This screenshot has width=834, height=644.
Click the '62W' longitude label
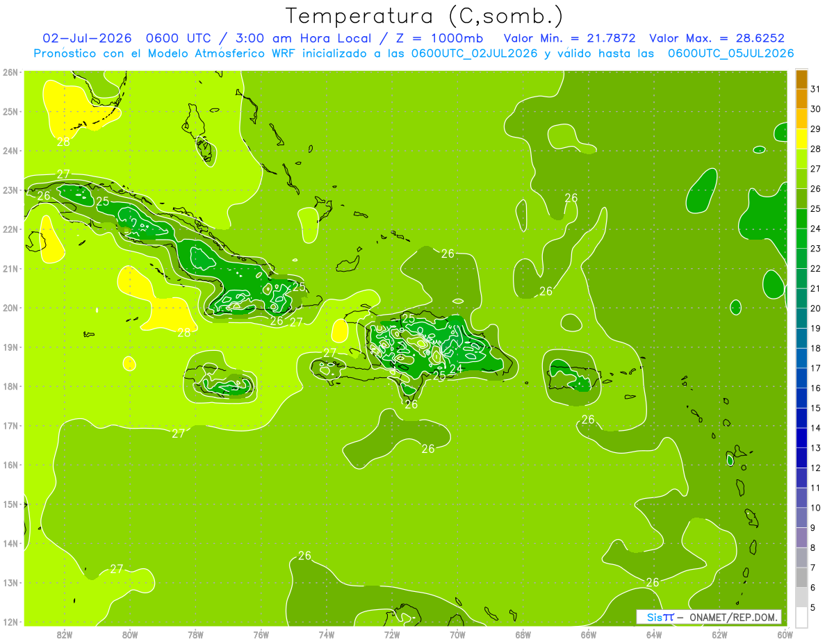coord(719,634)
